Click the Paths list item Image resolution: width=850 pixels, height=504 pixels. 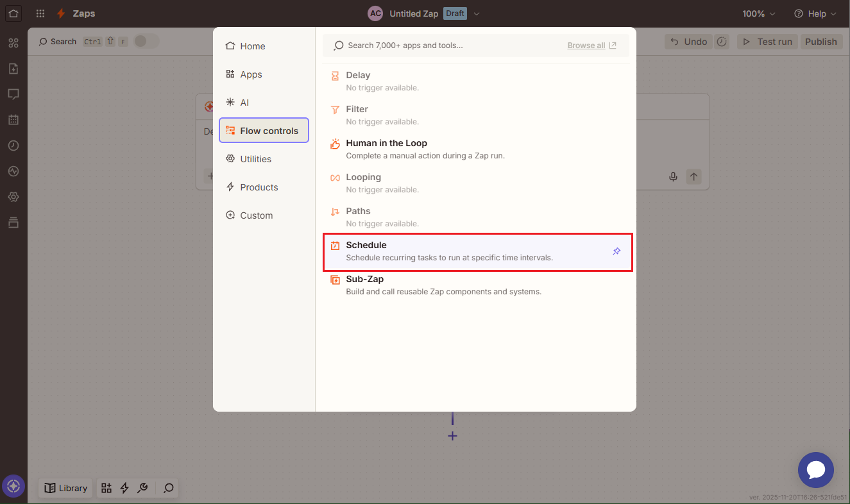(x=477, y=217)
